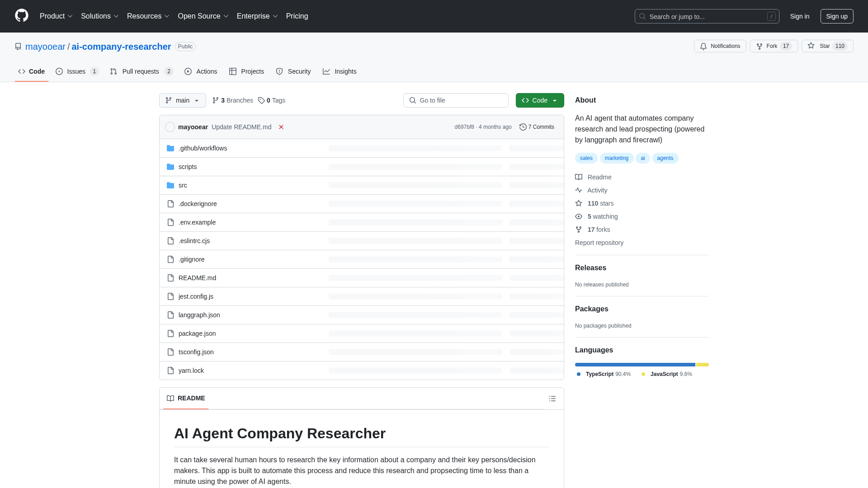This screenshot has height=488, width=868.
Task: Open the tsconfig.json file
Action: click(x=196, y=352)
